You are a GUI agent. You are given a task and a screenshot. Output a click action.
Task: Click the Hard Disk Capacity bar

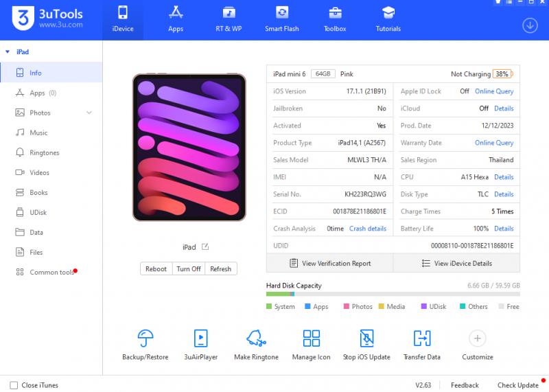pyautogui.click(x=393, y=295)
